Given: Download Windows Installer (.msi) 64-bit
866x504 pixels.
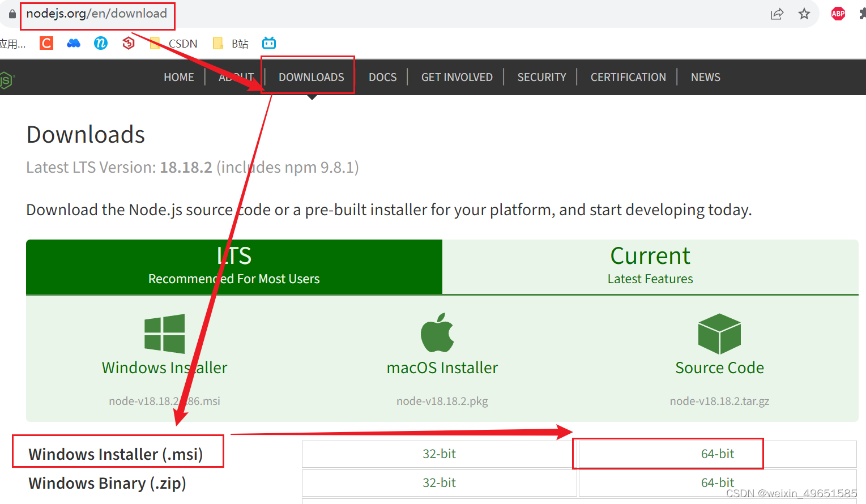Looking at the screenshot, I should [x=718, y=454].
